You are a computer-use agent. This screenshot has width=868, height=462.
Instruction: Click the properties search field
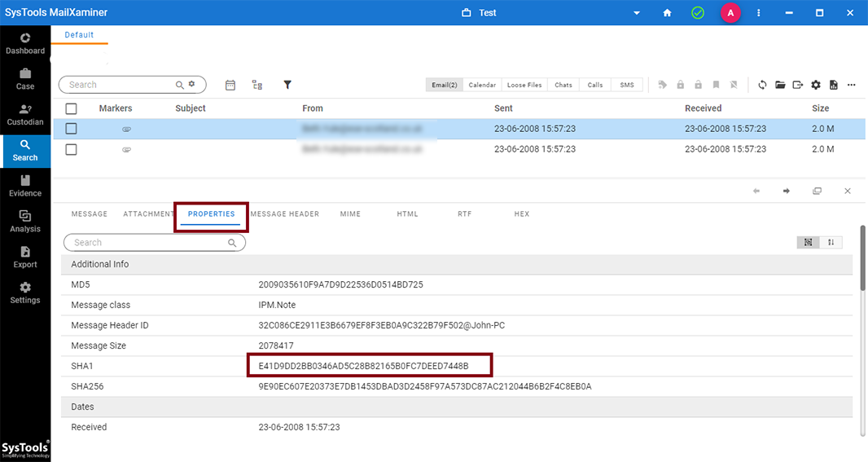pos(147,243)
